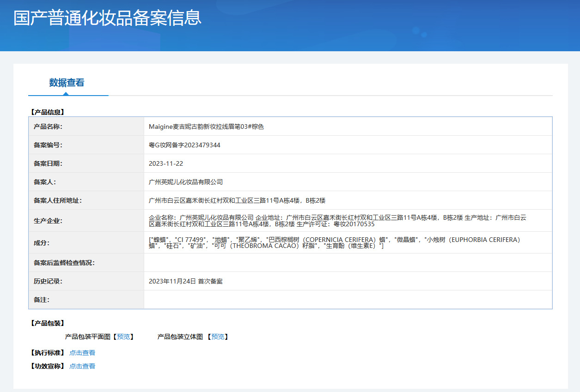Select the 成分 ingredients list text
This screenshot has height=392, width=580.
click(335, 242)
